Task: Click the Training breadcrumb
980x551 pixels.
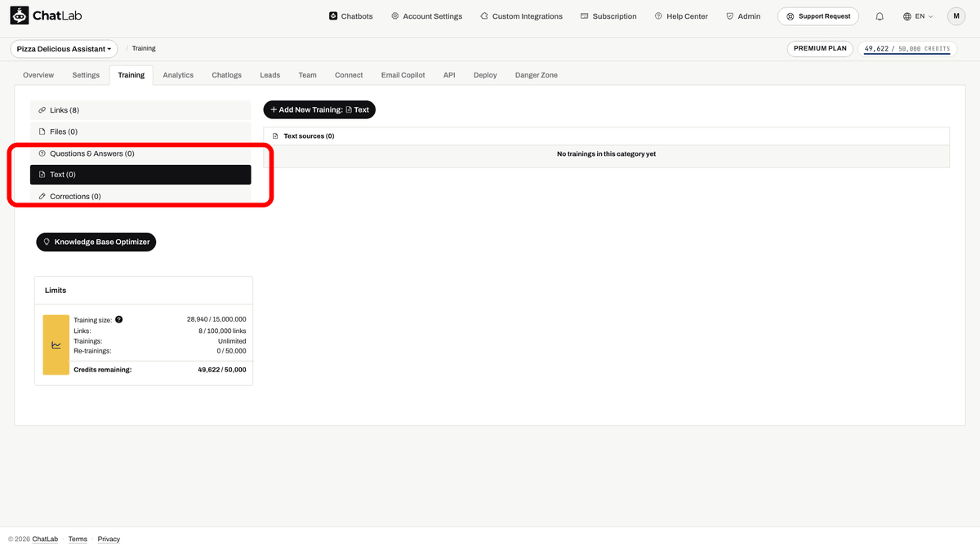Action: click(x=144, y=49)
